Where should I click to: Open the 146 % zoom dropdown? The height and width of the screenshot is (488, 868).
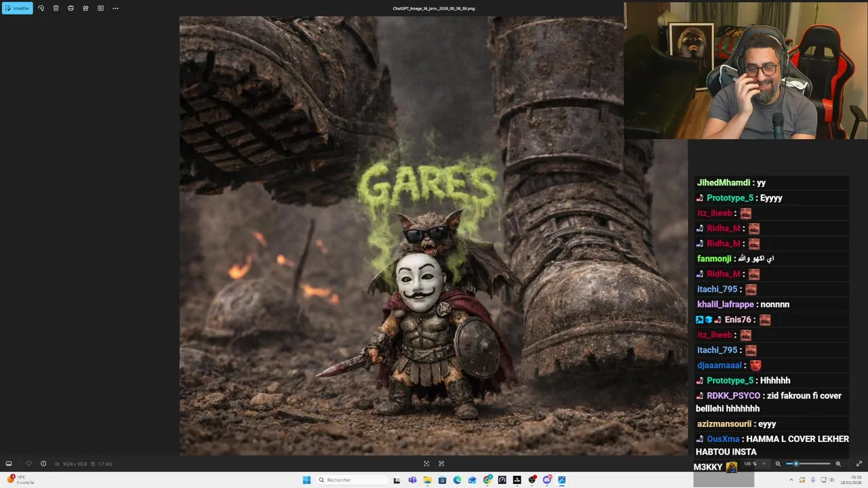(x=754, y=464)
